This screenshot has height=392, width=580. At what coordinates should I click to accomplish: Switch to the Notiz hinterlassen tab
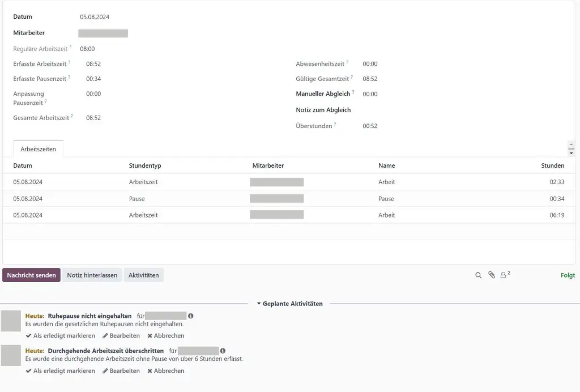point(92,275)
